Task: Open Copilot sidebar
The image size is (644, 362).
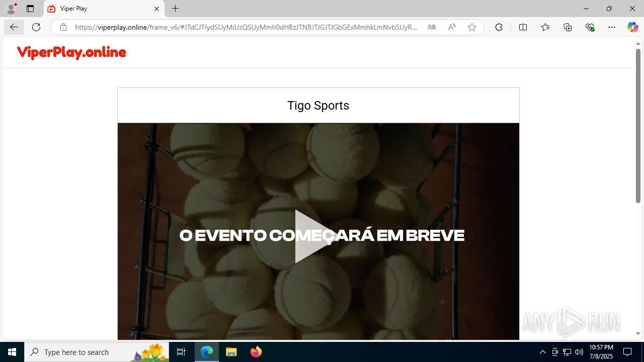Action: [632, 27]
